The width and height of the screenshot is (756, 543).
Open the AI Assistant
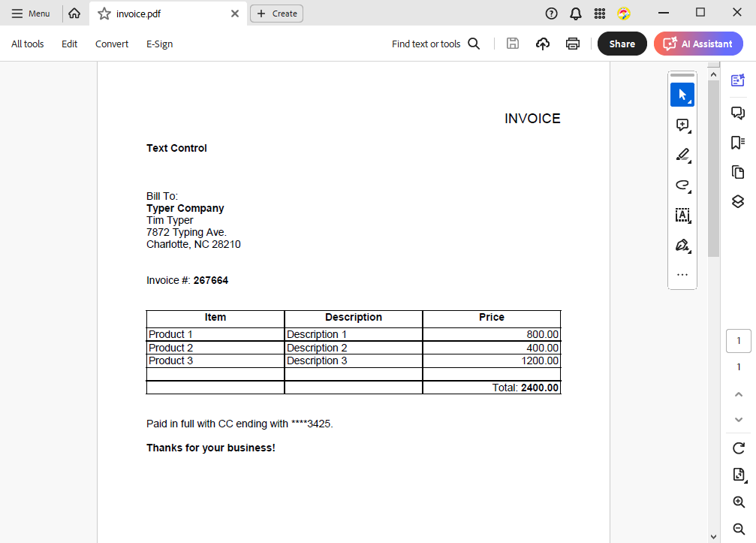coord(698,44)
